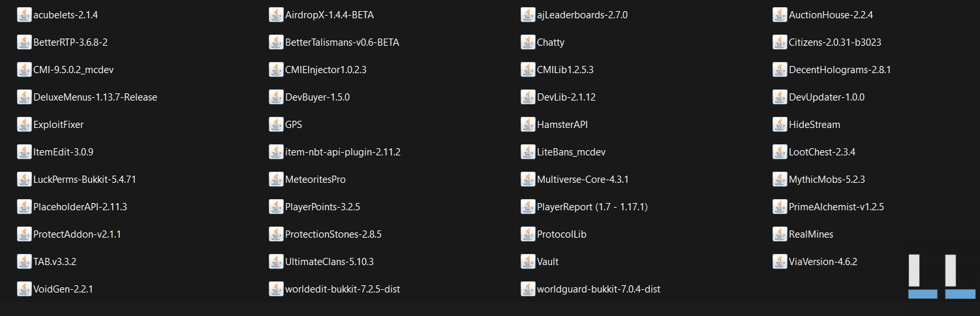Select the AirdropX-1.4.4-BETA jar icon
Viewport: 980px width, 316px height.
276,15
